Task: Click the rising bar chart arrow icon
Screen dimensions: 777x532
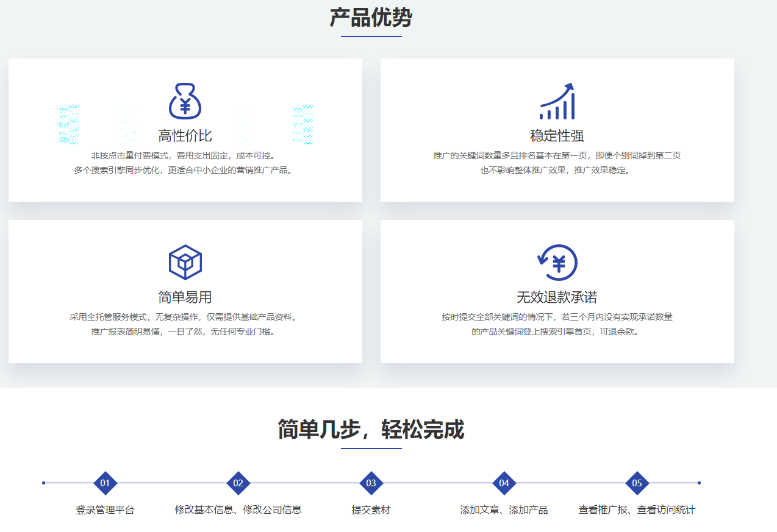Action: click(x=557, y=101)
